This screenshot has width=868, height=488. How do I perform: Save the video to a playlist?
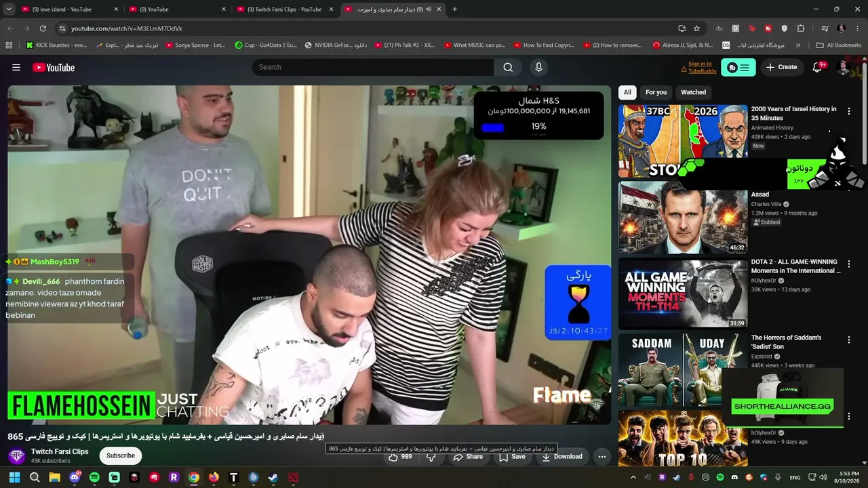(512, 456)
